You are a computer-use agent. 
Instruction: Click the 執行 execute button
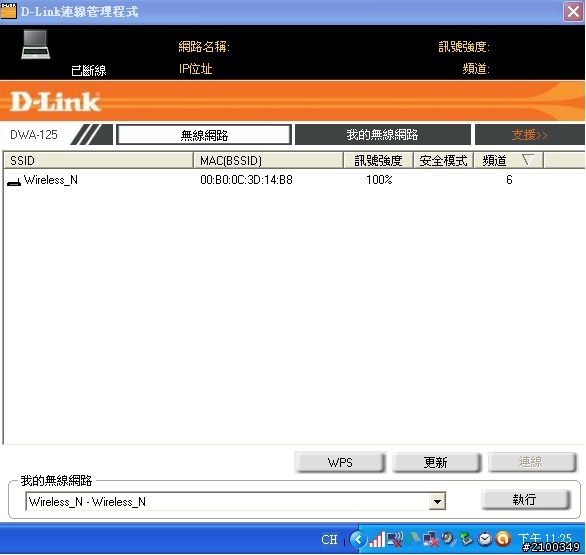(x=525, y=500)
